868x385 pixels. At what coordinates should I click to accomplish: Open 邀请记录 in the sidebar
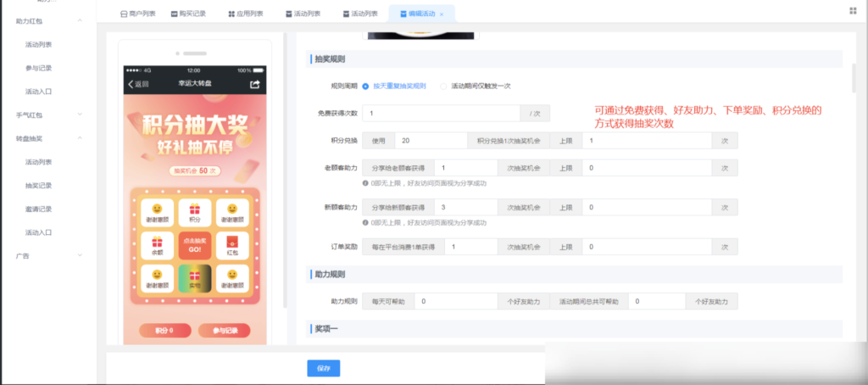point(39,209)
